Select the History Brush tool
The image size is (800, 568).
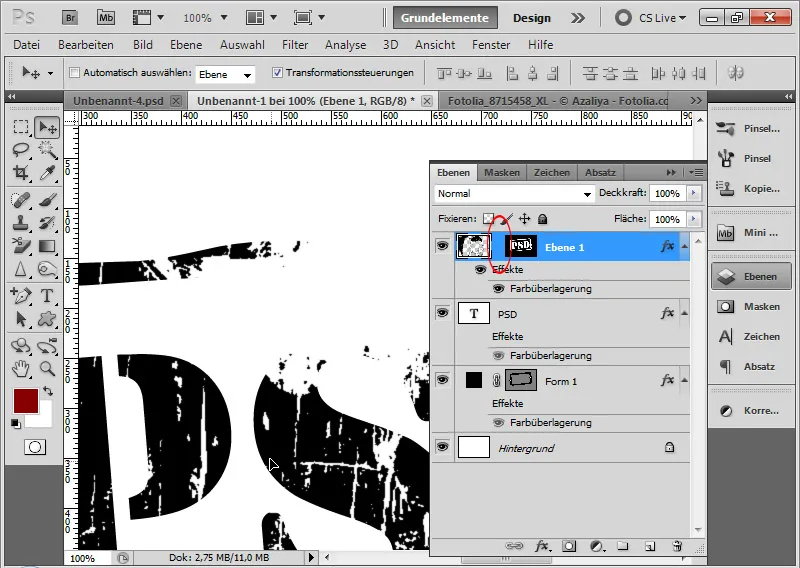[47, 223]
